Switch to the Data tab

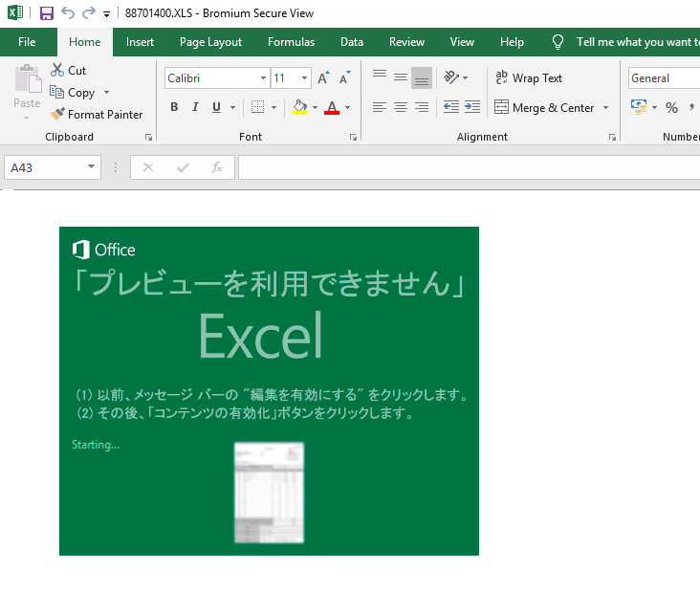pyautogui.click(x=352, y=42)
